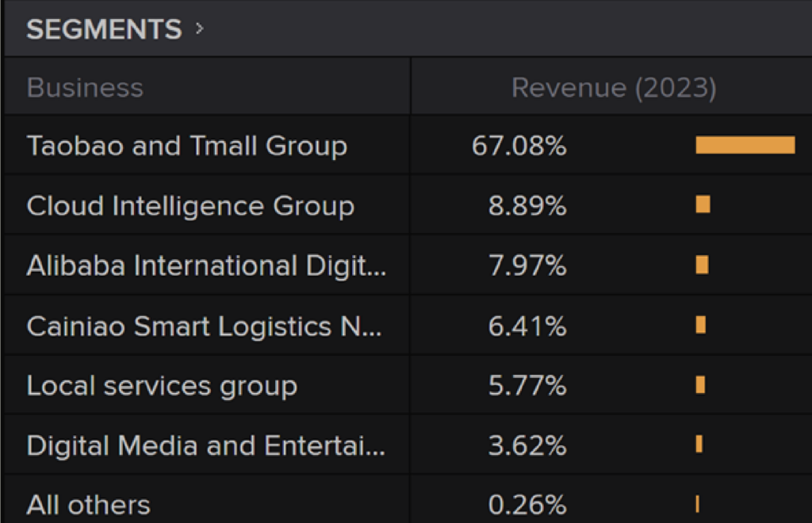Click the 3.62% Digital Media value

(527, 445)
